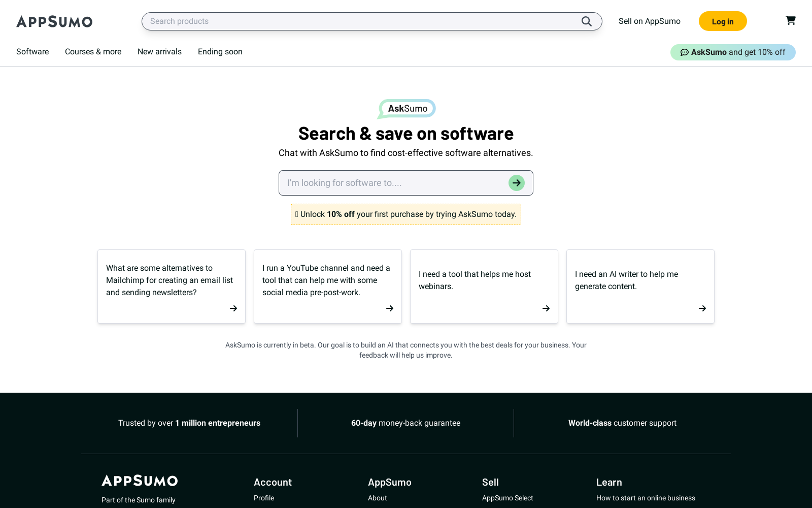
Task: Click the AskSumo beta disclaimer text
Action: click(x=406, y=350)
